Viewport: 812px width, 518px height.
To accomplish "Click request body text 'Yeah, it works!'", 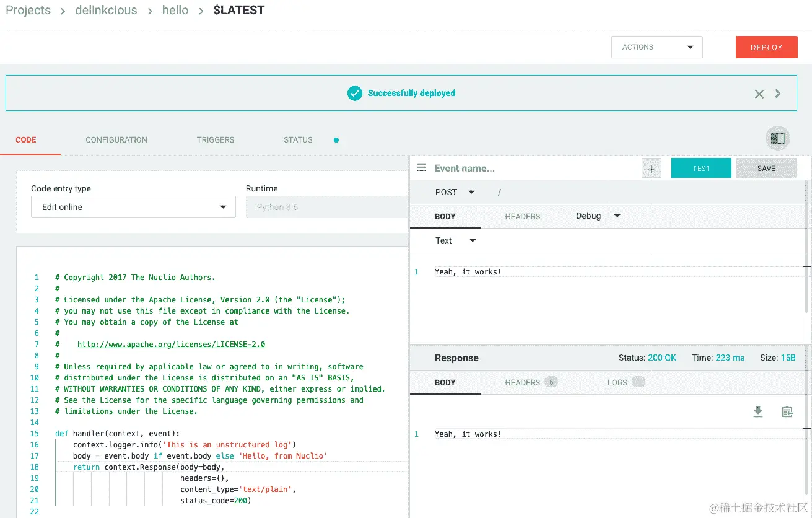I will coord(468,272).
